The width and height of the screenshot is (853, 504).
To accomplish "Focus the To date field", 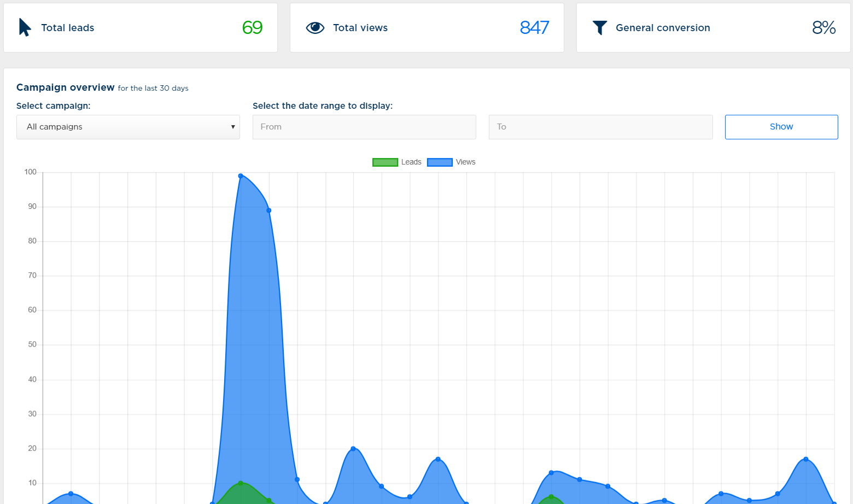I will click(x=600, y=127).
